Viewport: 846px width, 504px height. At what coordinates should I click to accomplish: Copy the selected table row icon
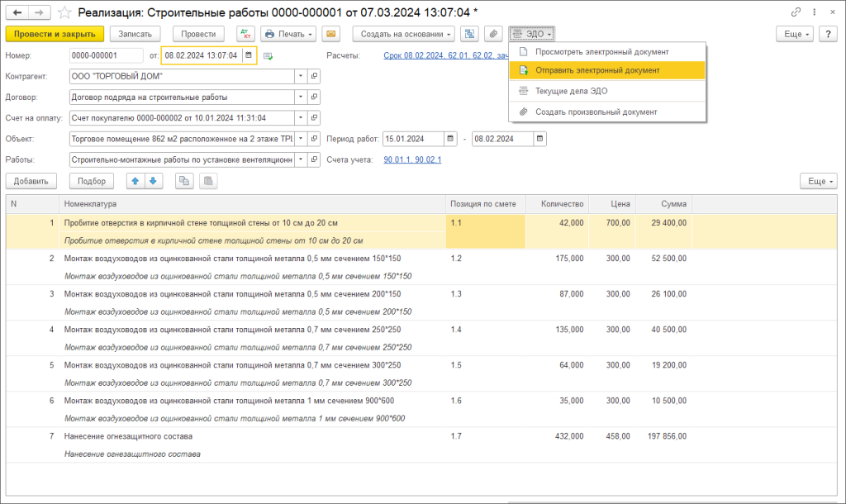(x=185, y=181)
